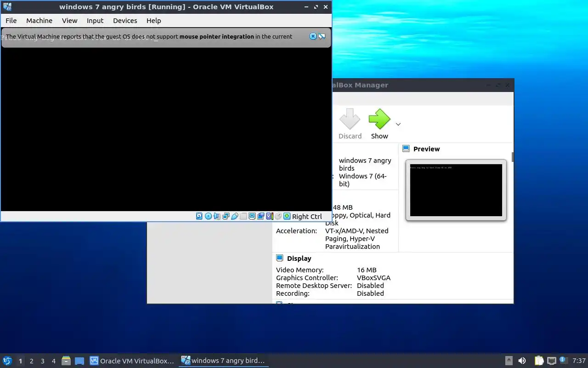The image size is (588, 368).
Task: Click the 'Acceleration:' label
Action: (x=296, y=231)
